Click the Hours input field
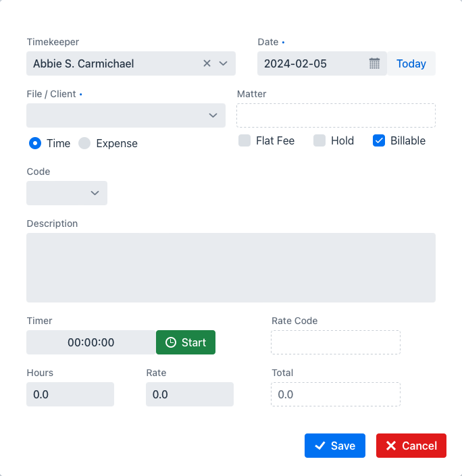This screenshot has height=476, width=462. click(70, 394)
